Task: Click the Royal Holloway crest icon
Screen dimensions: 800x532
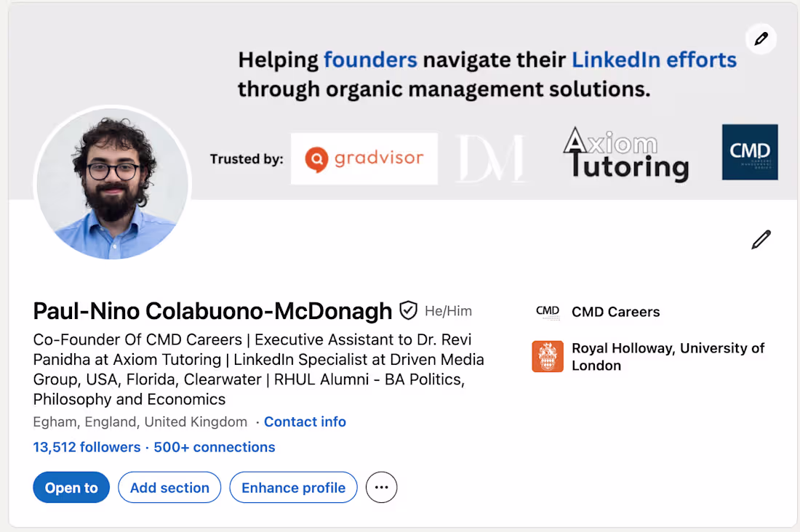Action: 548,357
